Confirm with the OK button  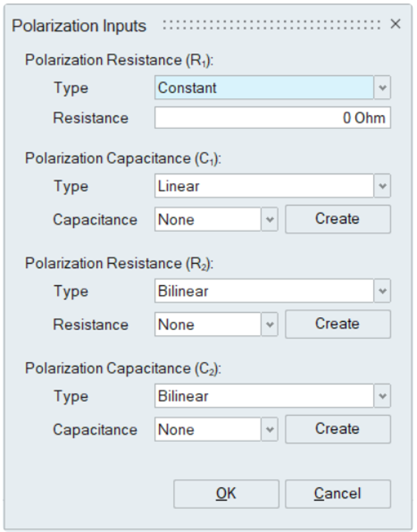tap(226, 493)
